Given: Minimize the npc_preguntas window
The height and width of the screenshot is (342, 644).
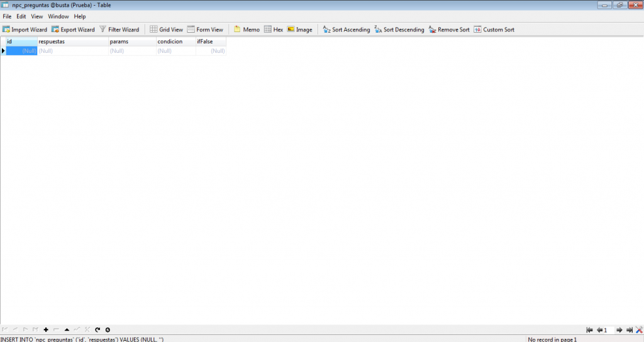Looking at the screenshot, I should tap(604, 5).
